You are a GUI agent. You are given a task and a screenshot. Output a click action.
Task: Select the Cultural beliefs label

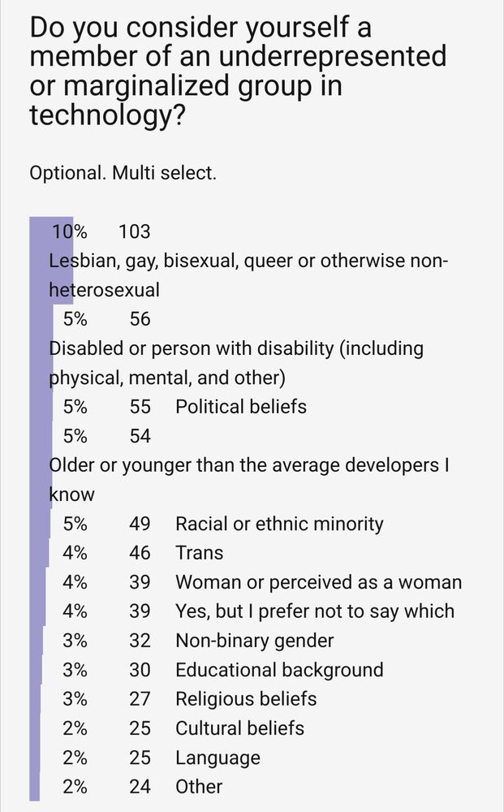[239, 728]
